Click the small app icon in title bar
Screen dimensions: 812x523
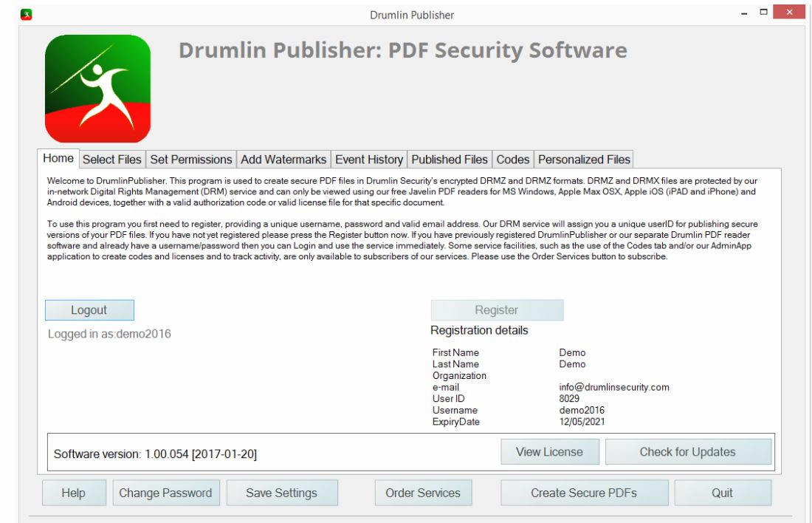(x=10, y=13)
